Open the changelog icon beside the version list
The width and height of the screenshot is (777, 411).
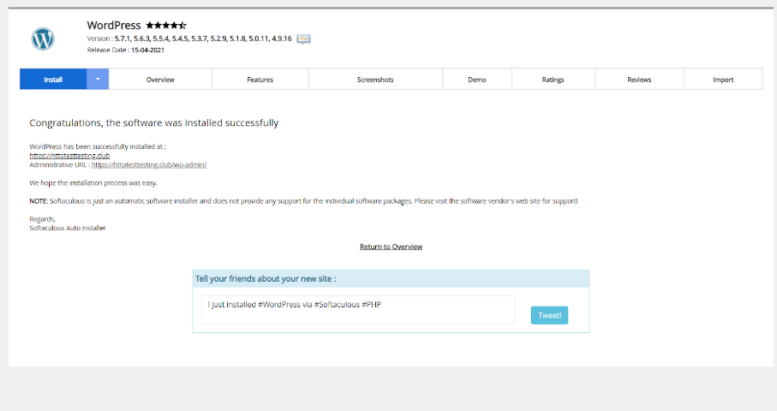coord(304,38)
